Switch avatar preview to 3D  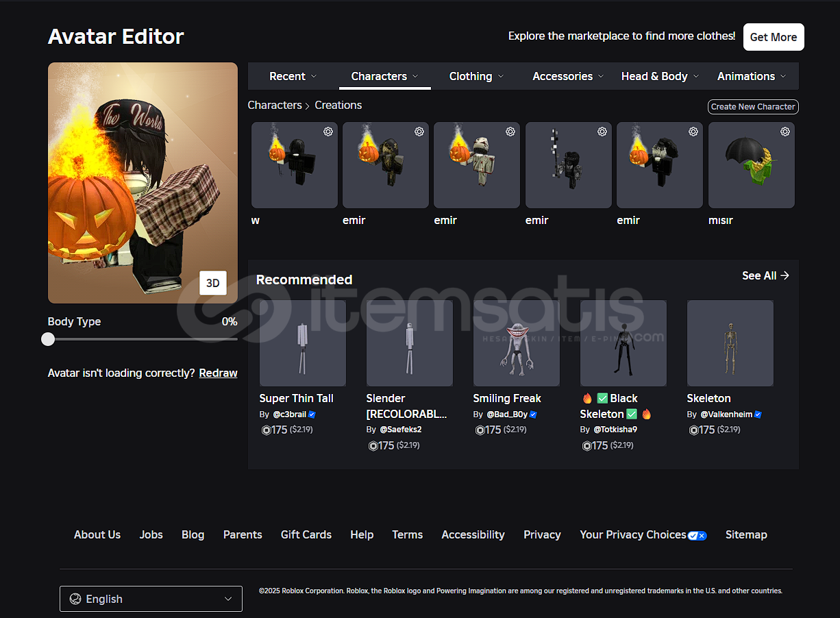(x=213, y=283)
